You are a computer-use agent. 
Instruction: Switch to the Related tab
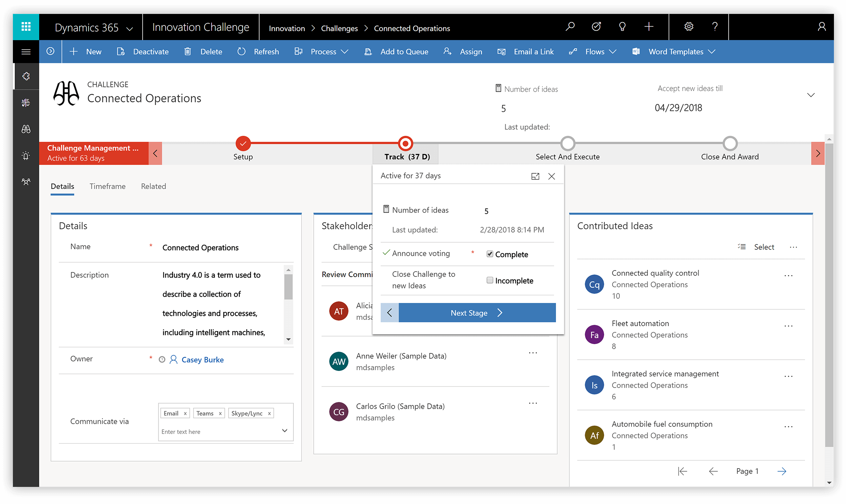point(153,186)
